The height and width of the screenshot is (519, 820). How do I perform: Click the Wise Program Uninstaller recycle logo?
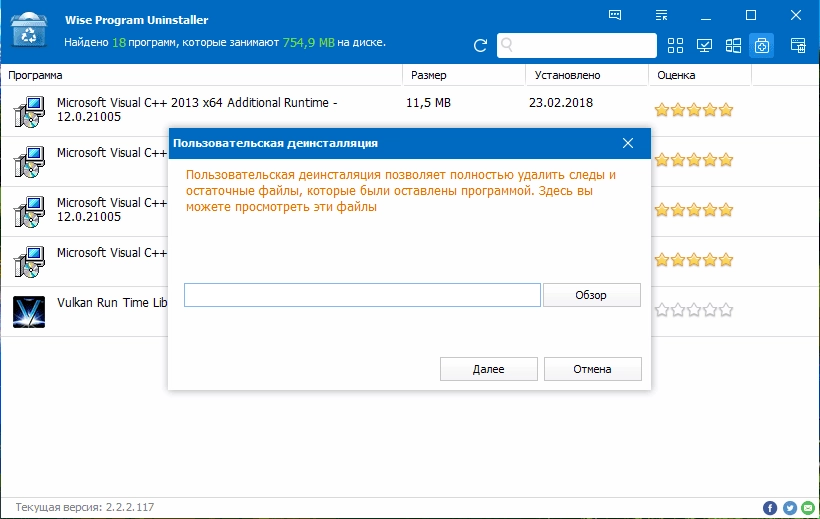point(29,31)
